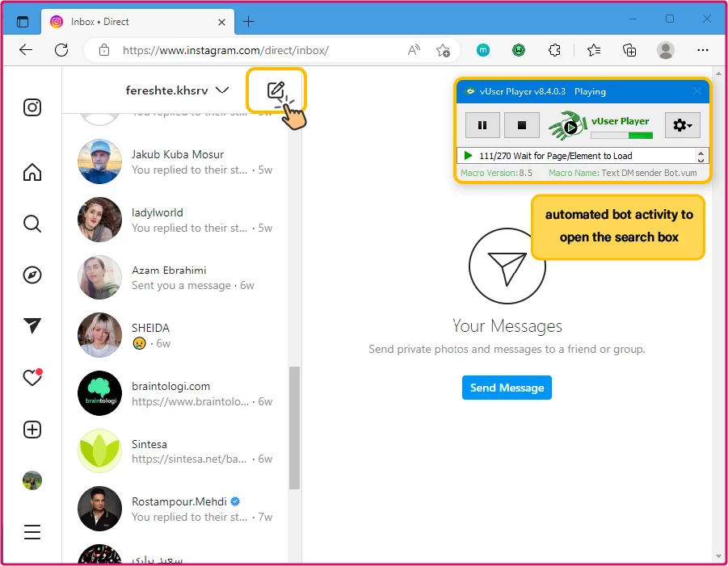
Task: Refresh the page
Action: (x=61, y=49)
